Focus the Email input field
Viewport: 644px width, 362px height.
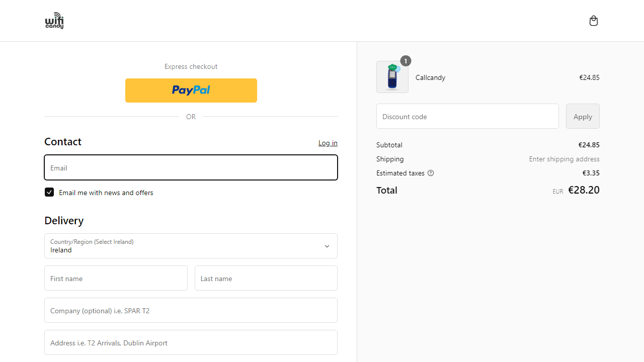(x=191, y=167)
